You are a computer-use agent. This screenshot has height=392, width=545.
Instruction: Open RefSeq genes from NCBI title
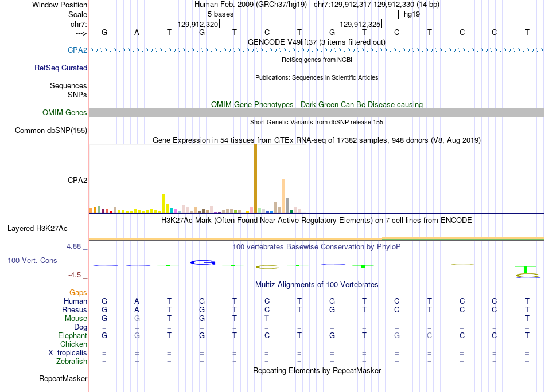click(317, 60)
